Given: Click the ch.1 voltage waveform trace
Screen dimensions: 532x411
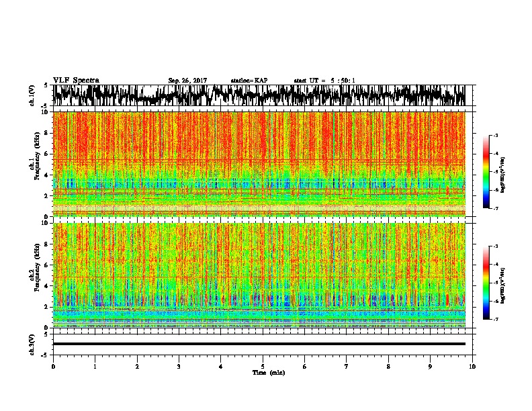Looking at the screenshot, I should pos(259,95).
